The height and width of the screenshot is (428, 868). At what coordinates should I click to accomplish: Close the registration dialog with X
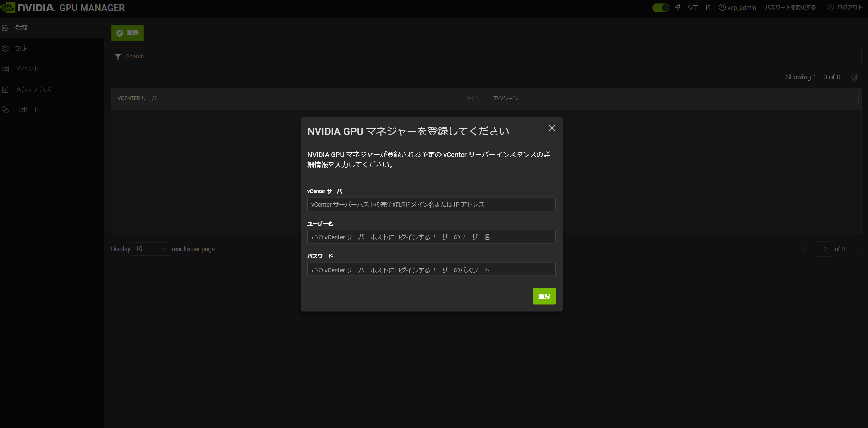tap(552, 128)
